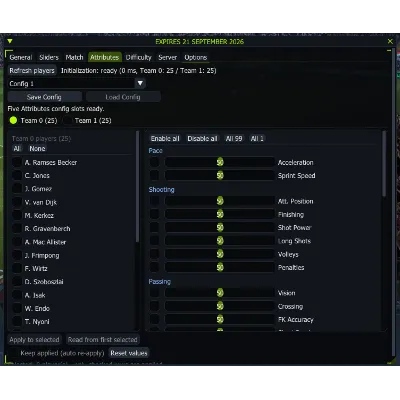Check R. Gravenberch player checkbox

tap(17, 229)
